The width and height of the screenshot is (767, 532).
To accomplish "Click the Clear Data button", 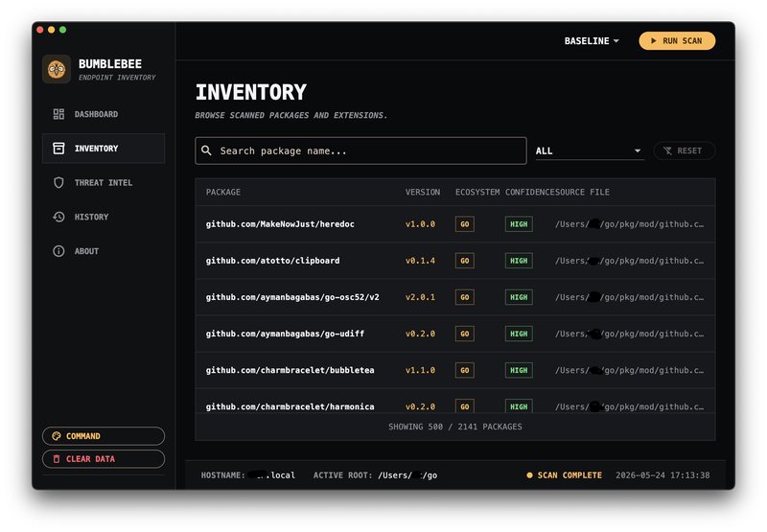I will coord(104,458).
